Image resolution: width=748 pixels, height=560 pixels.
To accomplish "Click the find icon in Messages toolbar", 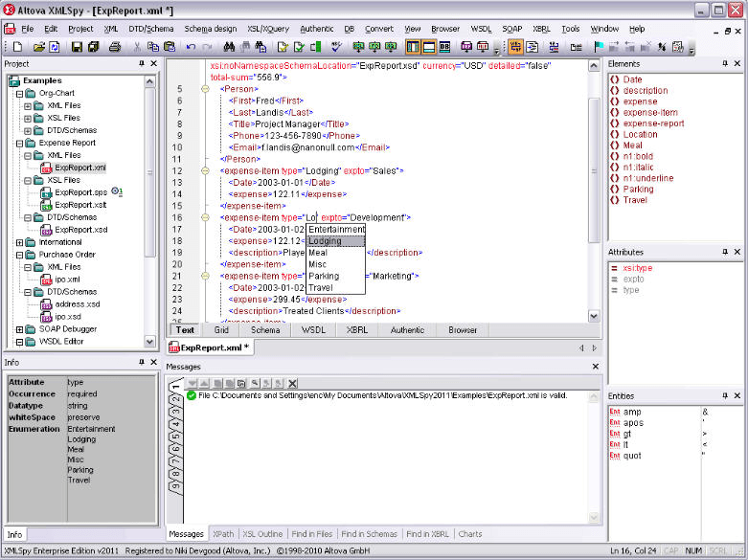I will click(x=255, y=383).
